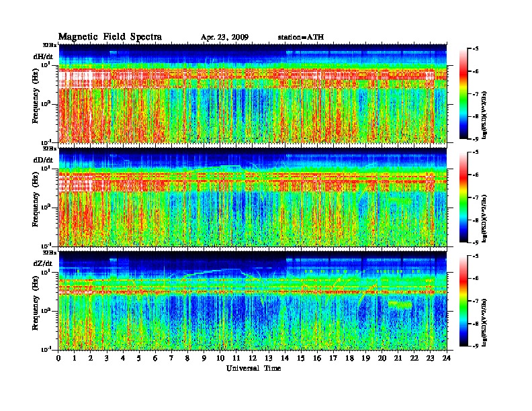Click the "-8" value on dZ/dt color bar
Viewport: 532px width, 411px height.
pos(476,324)
